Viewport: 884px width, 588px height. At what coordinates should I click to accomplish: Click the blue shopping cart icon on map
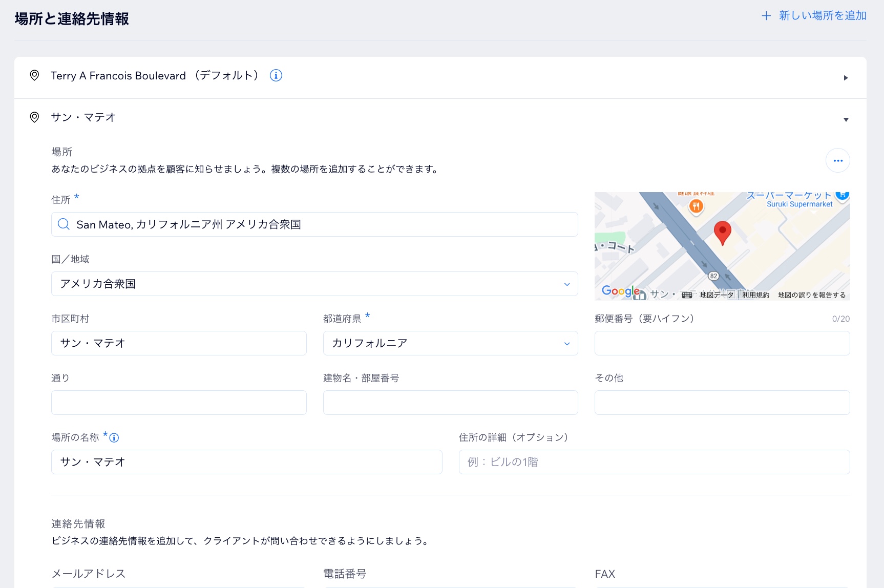point(843,195)
